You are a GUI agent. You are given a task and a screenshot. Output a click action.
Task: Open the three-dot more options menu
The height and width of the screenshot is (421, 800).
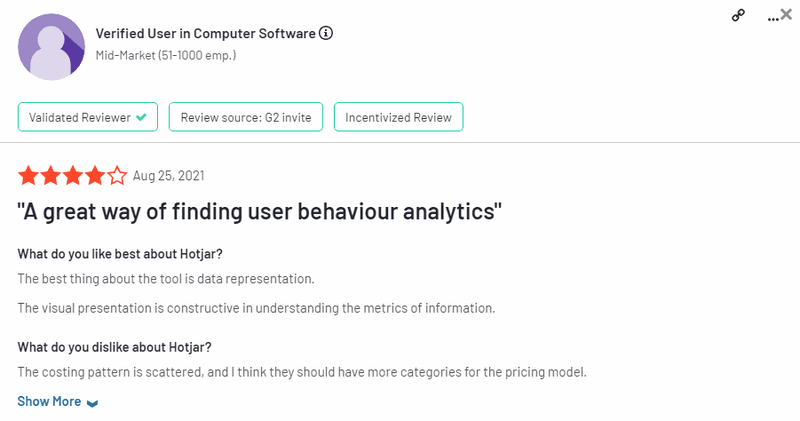click(771, 17)
